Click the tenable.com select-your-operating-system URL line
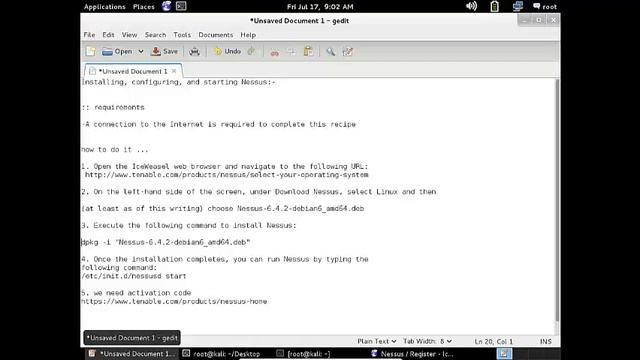This screenshot has height=360, width=640. 226,175
